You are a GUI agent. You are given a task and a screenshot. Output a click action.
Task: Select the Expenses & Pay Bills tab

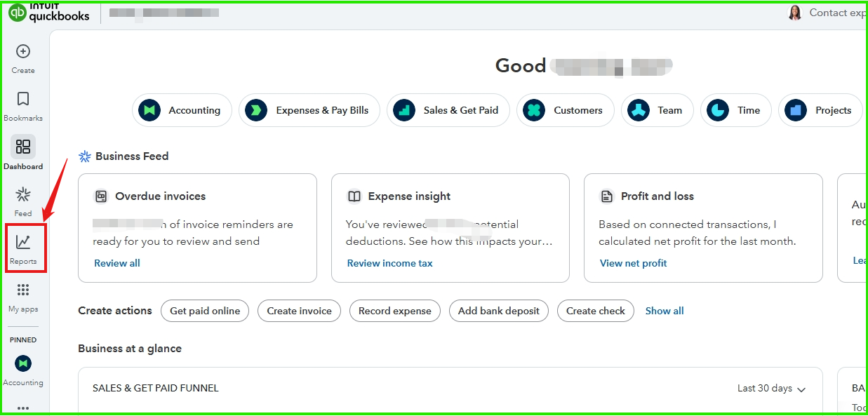point(309,110)
